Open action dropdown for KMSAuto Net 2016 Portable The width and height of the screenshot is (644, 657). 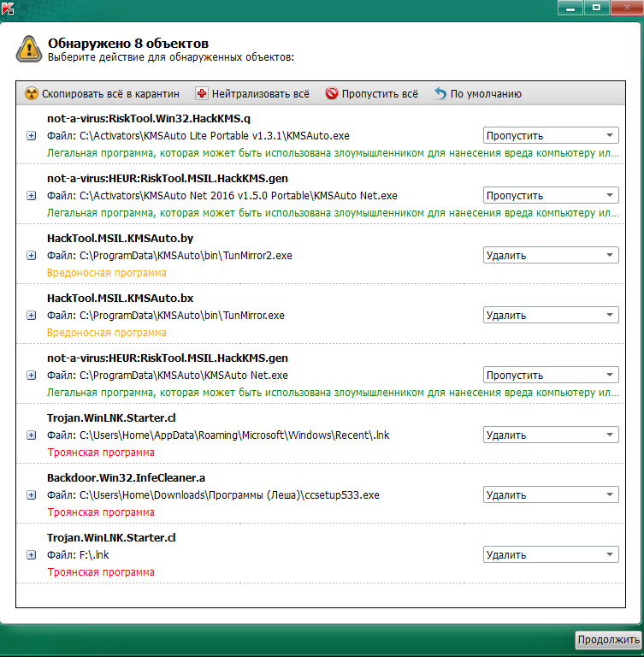click(x=551, y=195)
